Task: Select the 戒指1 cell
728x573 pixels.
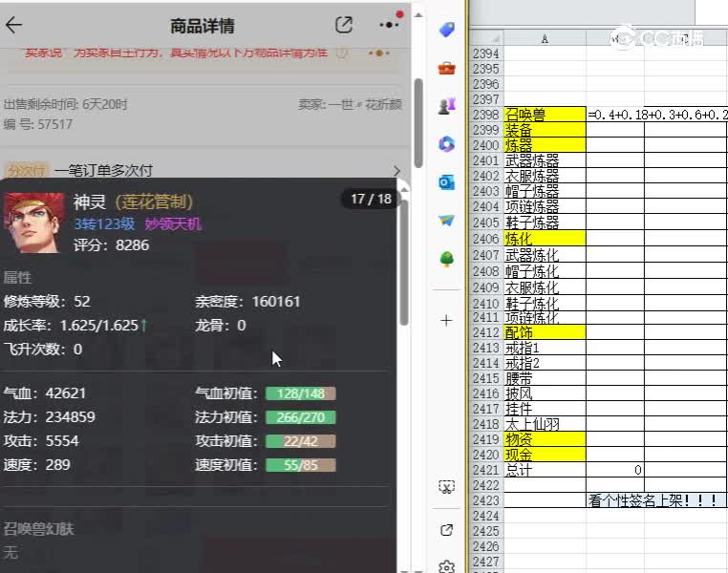Action: coord(545,348)
